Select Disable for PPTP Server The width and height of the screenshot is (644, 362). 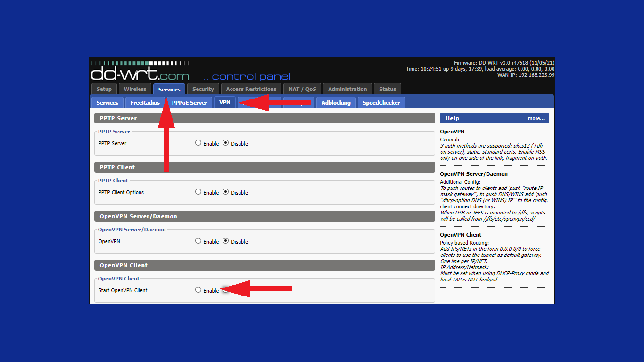[x=225, y=143]
